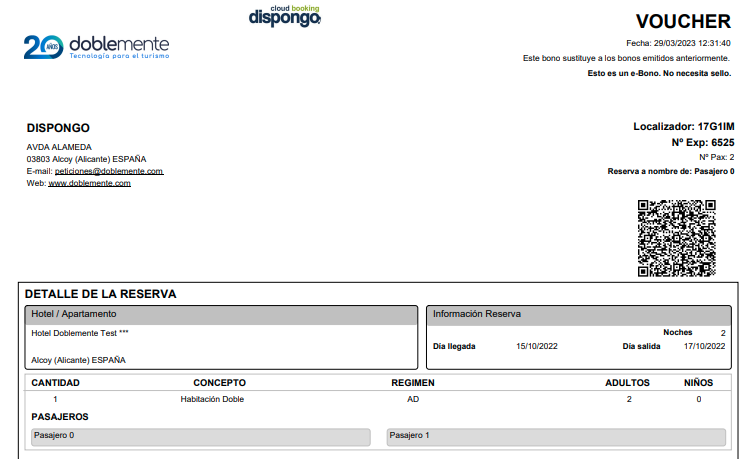751x459 pixels.
Task: Open the www.doblemente.com web link
Action: (90, 183)
